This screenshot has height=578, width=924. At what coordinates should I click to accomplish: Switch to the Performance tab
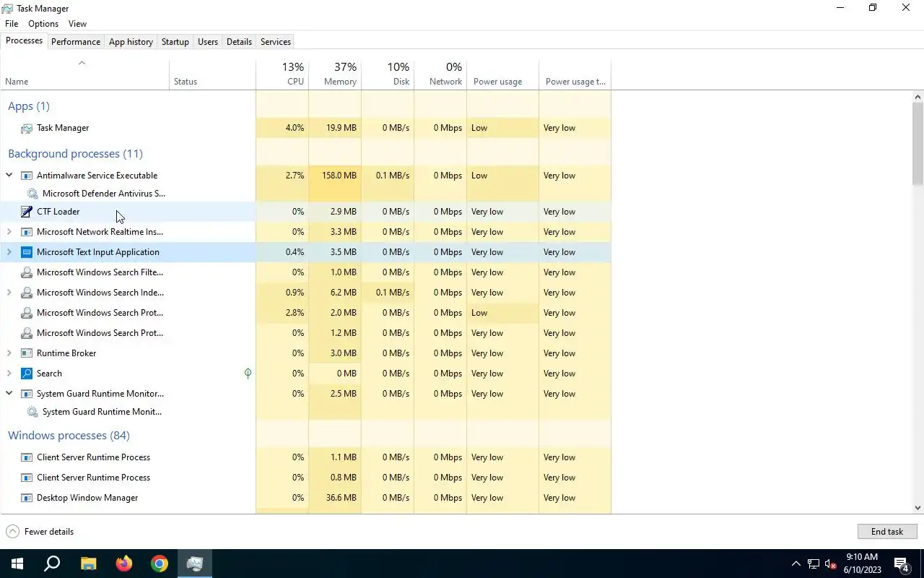click(76, 42)
